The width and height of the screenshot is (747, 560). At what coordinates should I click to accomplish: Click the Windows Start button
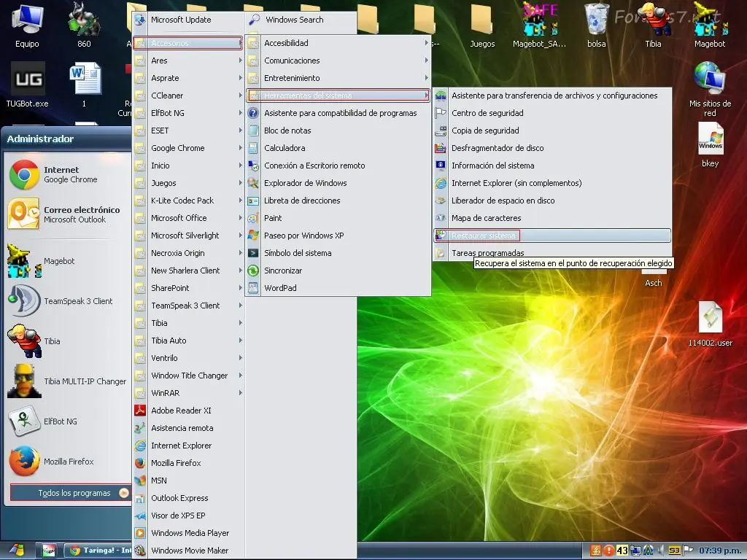click(16, 550)
